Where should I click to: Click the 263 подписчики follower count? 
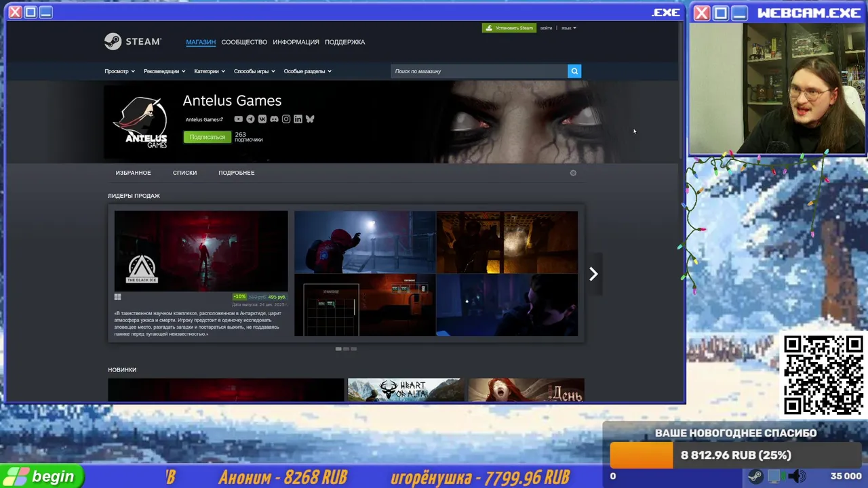click(x=248, y=137)
